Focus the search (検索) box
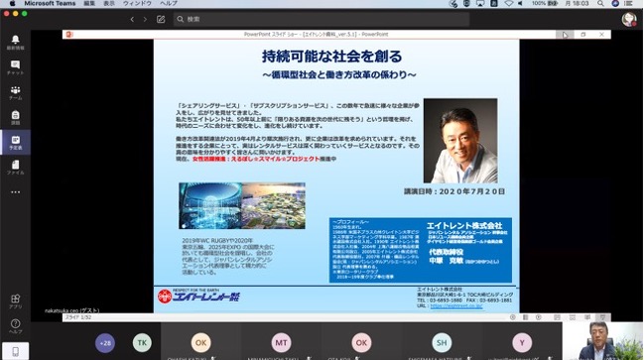Image resolution: width=644 pixels, height=360 pixels. (x=322, y=19)
